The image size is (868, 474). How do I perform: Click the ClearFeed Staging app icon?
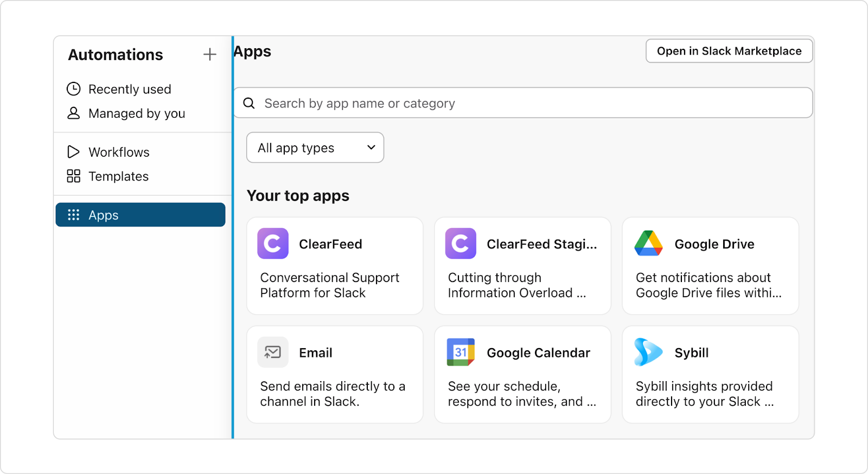(x=461, y=244)
